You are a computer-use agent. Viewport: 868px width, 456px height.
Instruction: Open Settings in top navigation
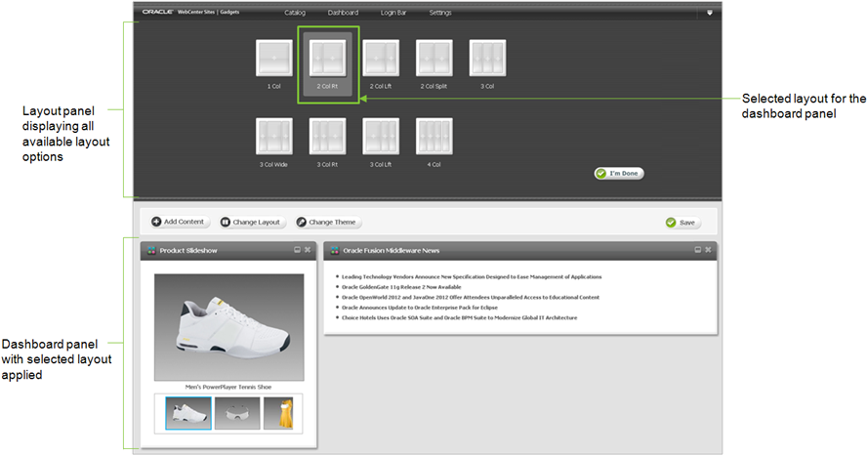(440, 12)
